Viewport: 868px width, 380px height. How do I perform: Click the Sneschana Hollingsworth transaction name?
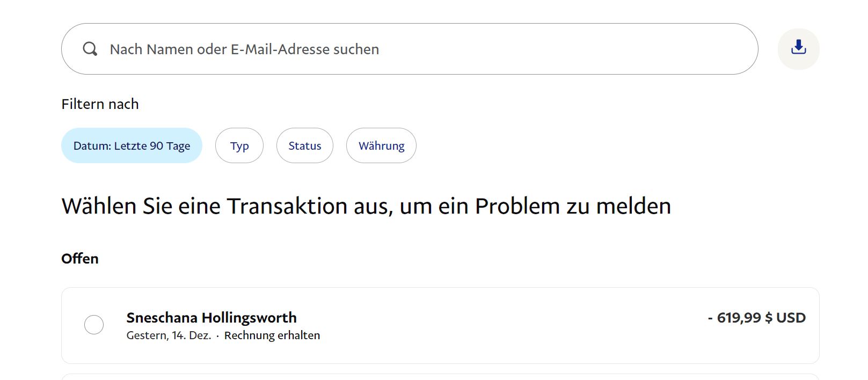(x=211, y=318)
